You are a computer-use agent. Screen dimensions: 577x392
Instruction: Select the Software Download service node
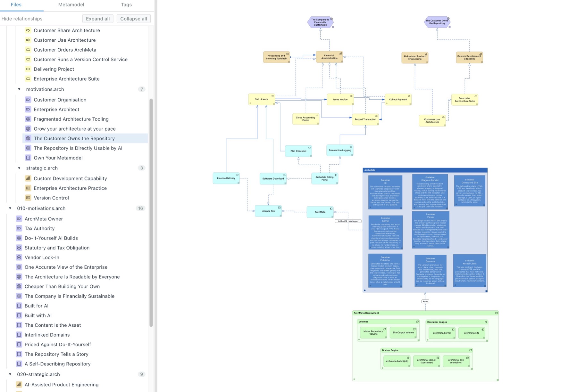click(x=273, y=179)
